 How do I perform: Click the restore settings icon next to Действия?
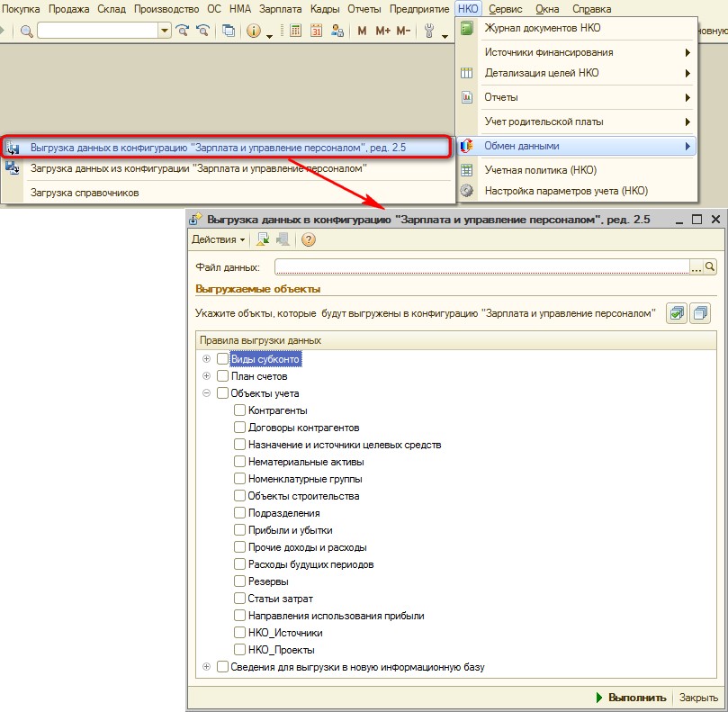(264, 239)
